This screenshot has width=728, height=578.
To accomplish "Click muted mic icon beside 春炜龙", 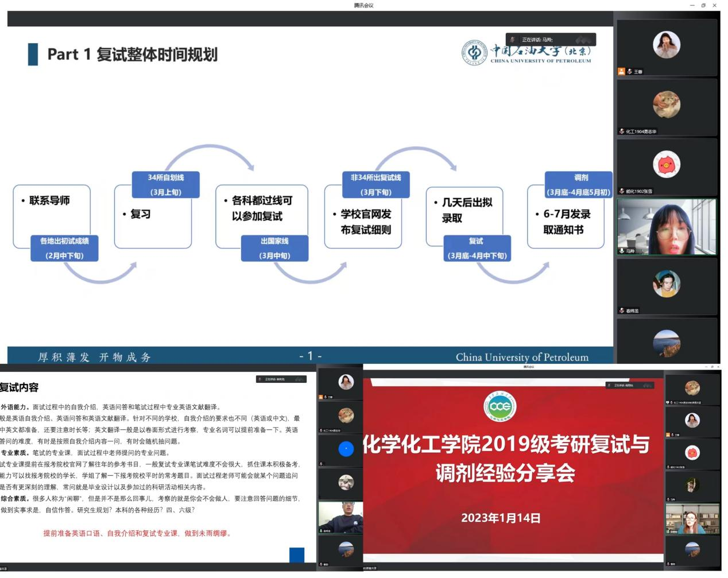I will coord(622,311).
